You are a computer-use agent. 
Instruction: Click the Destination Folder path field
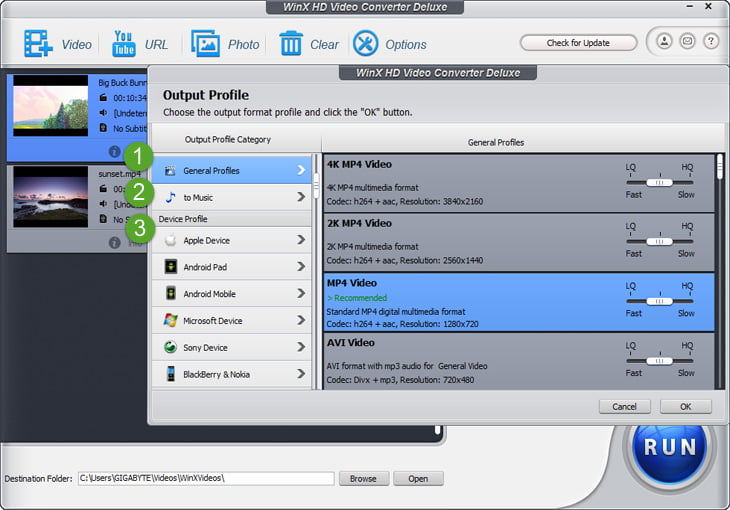pyautogui.click(x=205, y=479)
